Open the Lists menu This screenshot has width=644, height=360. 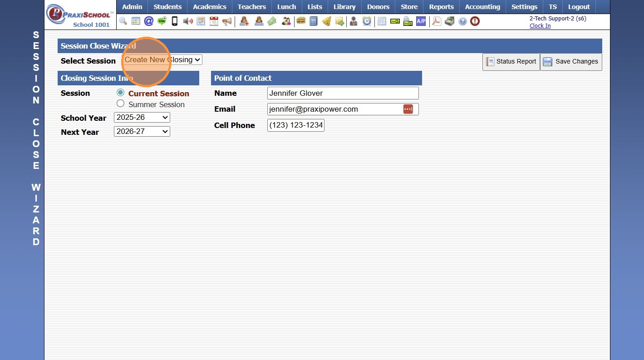coord(315,7)
